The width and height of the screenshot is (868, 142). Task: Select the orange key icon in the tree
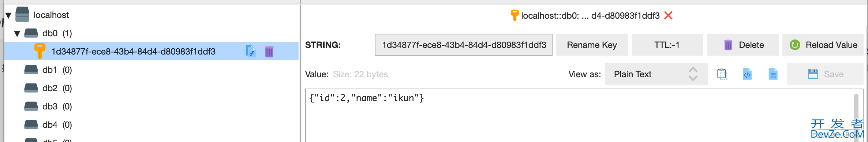click(40, 51)
